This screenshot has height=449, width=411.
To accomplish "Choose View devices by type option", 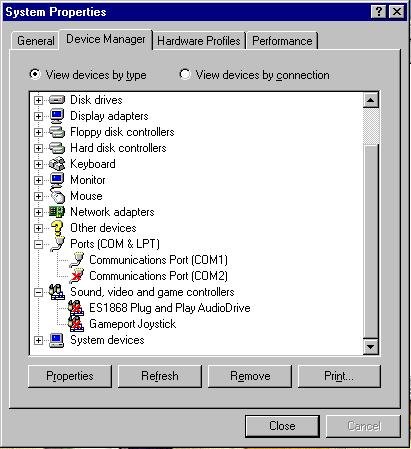I will click(x=88, y=75).
